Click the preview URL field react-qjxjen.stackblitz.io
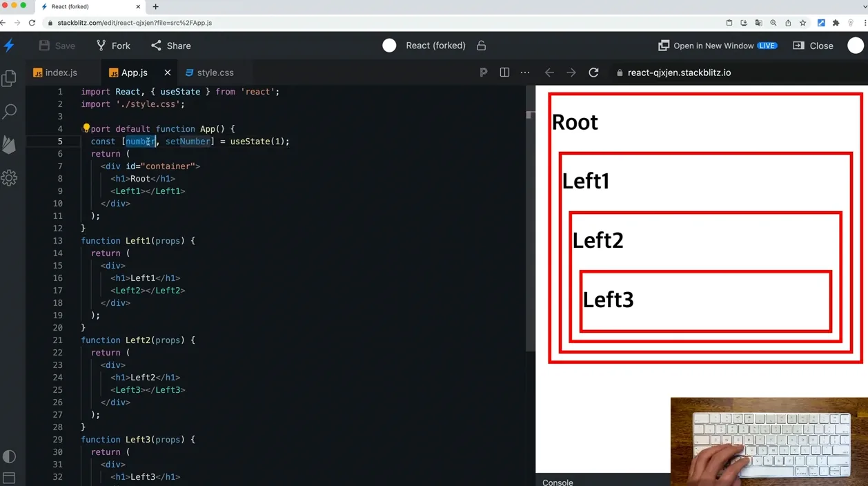 679,72
